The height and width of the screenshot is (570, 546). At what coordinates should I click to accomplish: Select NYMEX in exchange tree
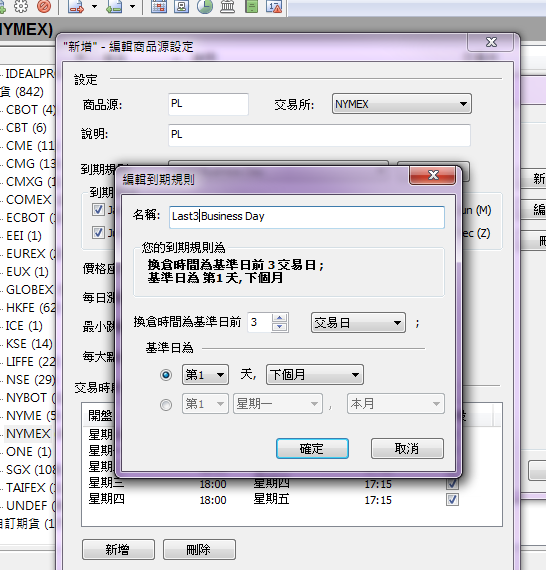(28, 434)
